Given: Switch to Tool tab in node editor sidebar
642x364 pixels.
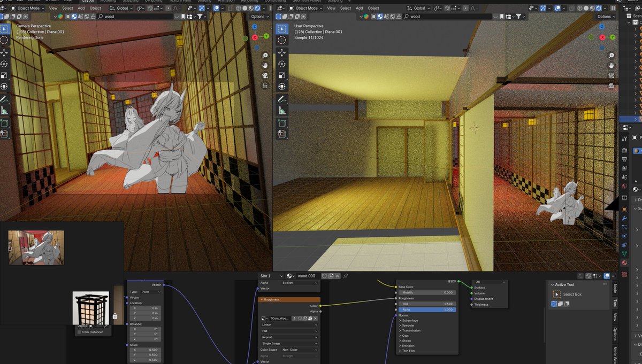Looking at the screenshot, I should tap(615, 303).
